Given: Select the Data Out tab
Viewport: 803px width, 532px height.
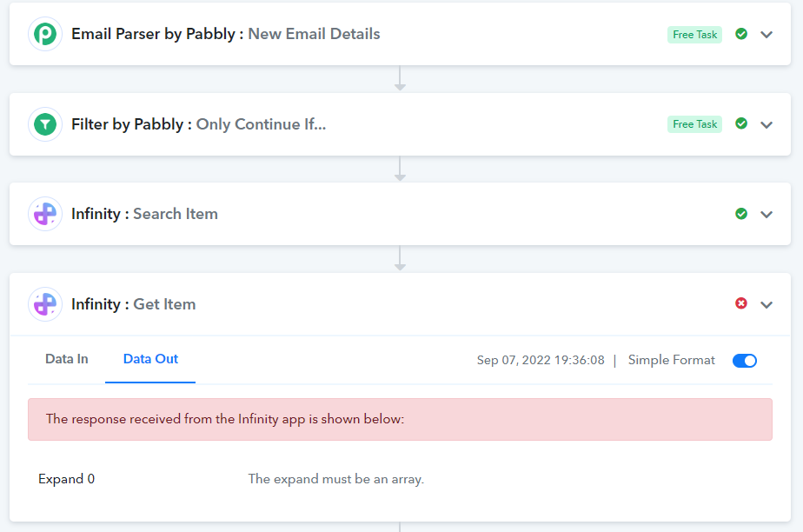Looking at the screenshot, I should [x=150, y=359].
